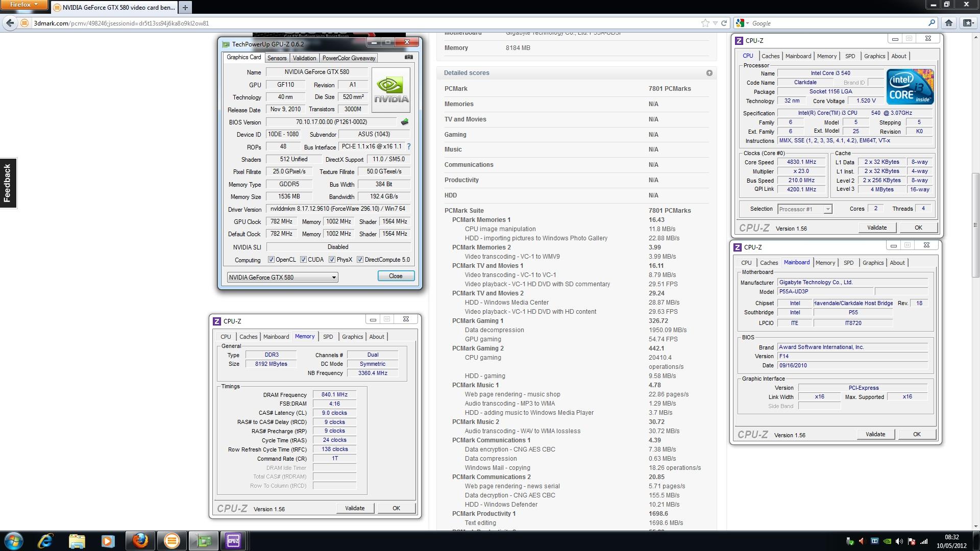Image resolution: width=980 pixels, height=551 pixels.
Task: Reload the page with the refresh icon
Action: (724, 23)
